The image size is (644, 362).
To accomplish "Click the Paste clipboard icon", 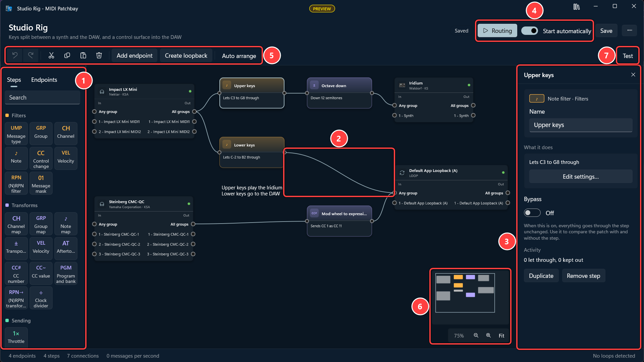I will [x=83, y=55].
